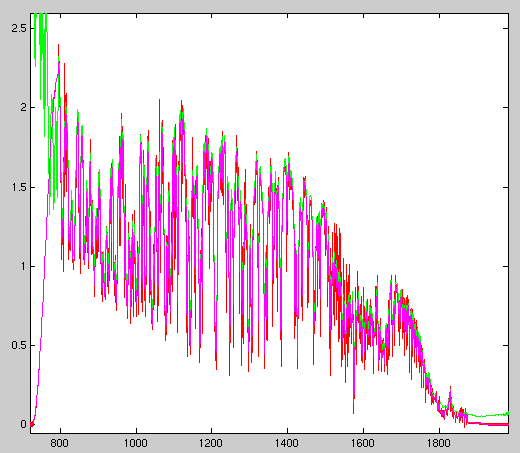Click the 1000 x-axis tick label
520x453 pixels.
(136, 443)
